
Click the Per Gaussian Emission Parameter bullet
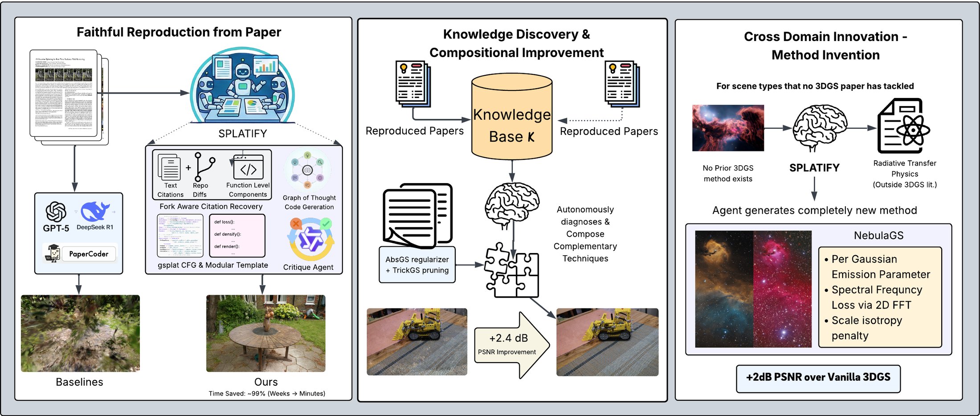pyautogui.click(x=877, y=267)
